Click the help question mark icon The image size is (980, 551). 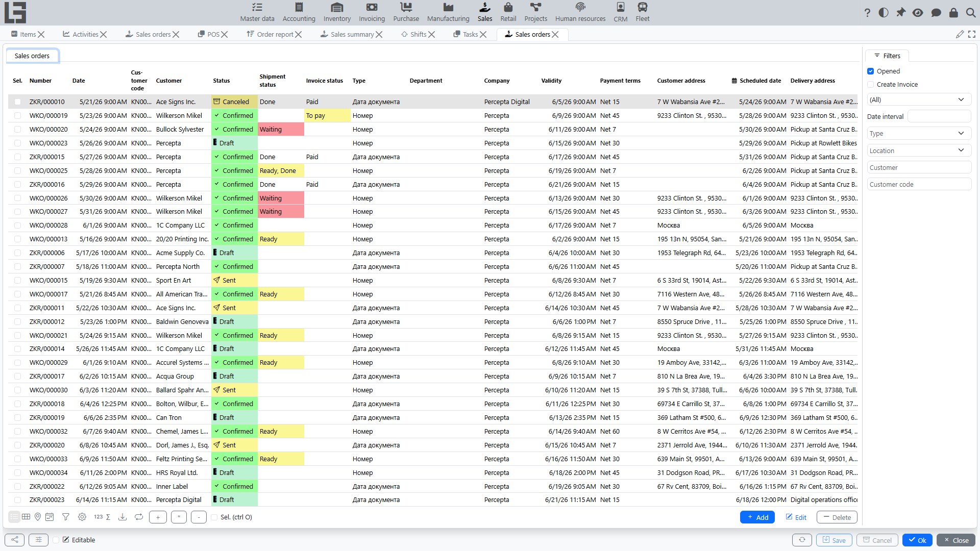(867, 13)
